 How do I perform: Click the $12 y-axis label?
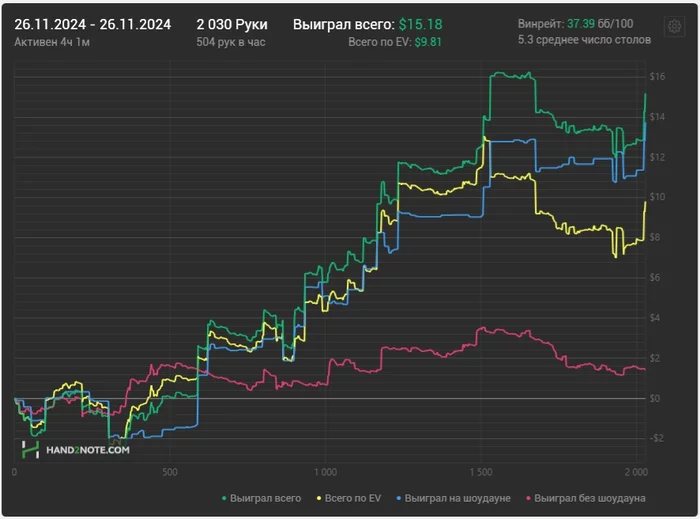657,157
